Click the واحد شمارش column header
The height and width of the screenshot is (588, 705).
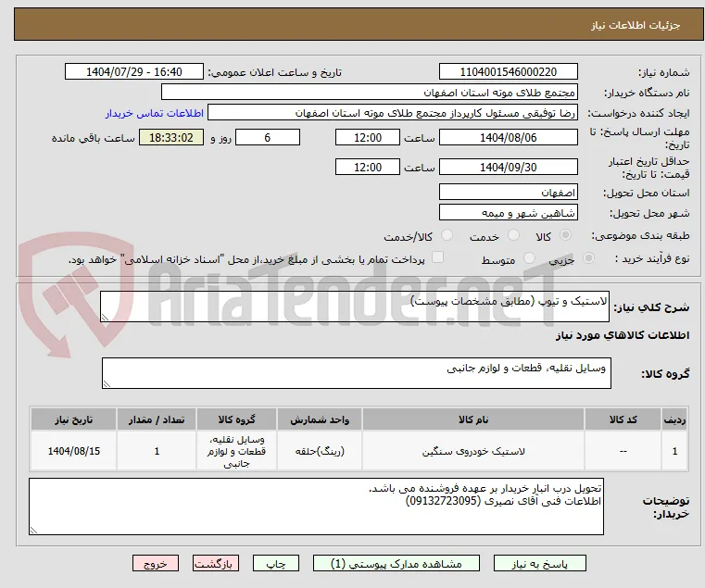coord(320,419)
